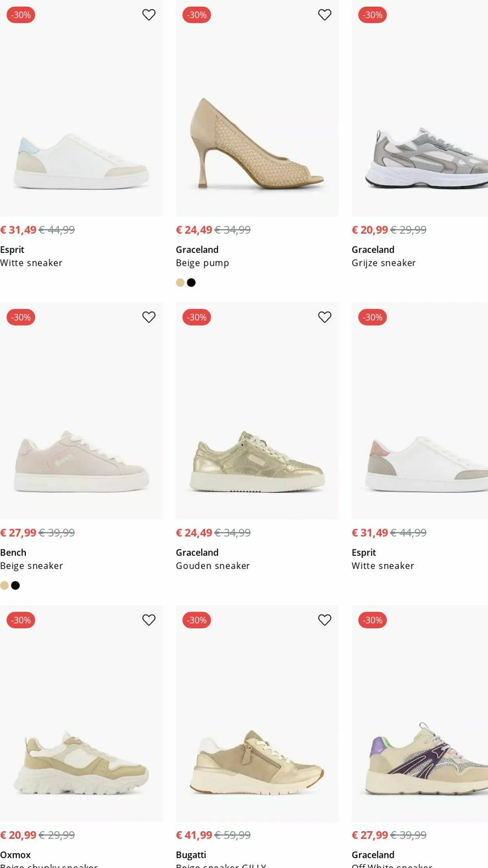Viewport: 488px width, 868px height.
Task: Choose beige swatch under Beige pump
Action: [x=180, y=283]
